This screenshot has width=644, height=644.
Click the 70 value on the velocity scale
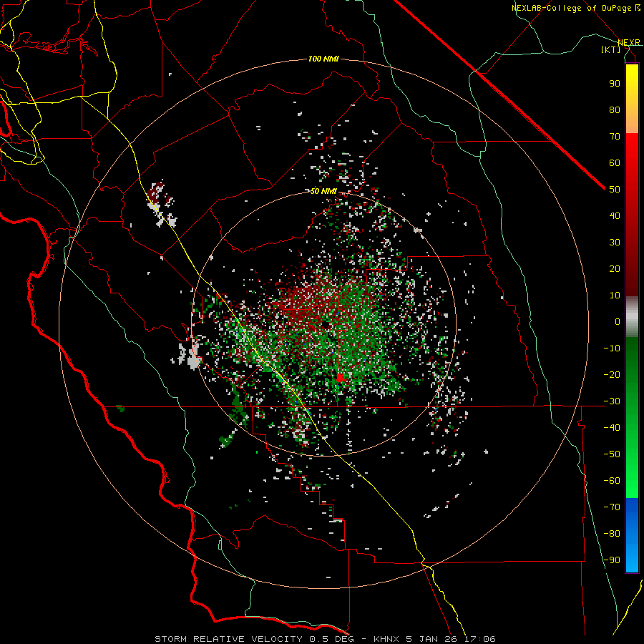(615, 137)
